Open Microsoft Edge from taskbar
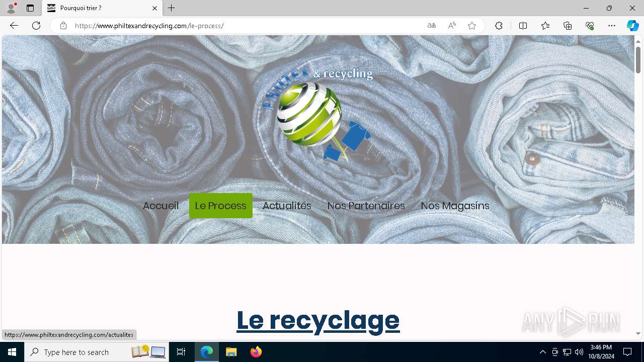The image size is (644, 362). 207,352
